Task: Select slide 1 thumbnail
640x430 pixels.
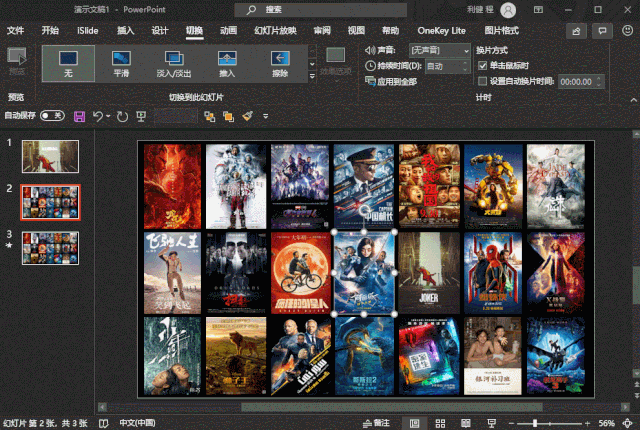Action: coord(50,157)
